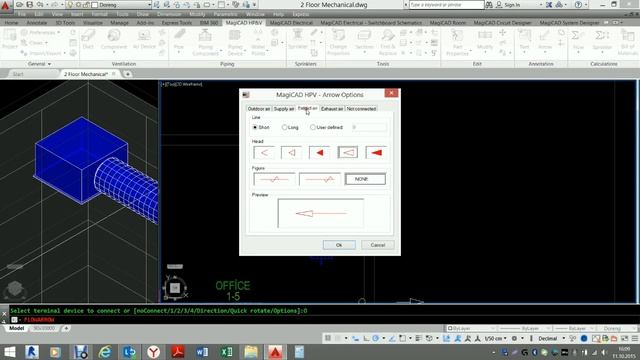Click the Piping Component tool
Screen dimensions: 640x360
(205, 42)
